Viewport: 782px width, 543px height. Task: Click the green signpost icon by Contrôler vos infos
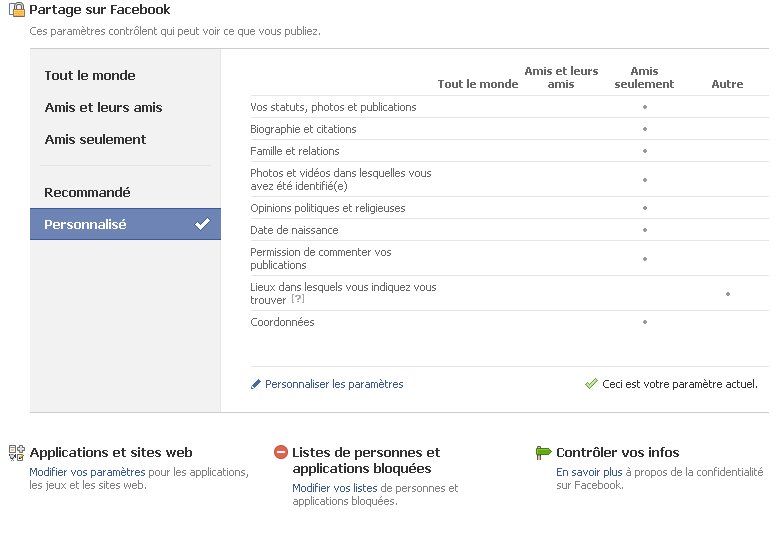[x=543, y=452]
